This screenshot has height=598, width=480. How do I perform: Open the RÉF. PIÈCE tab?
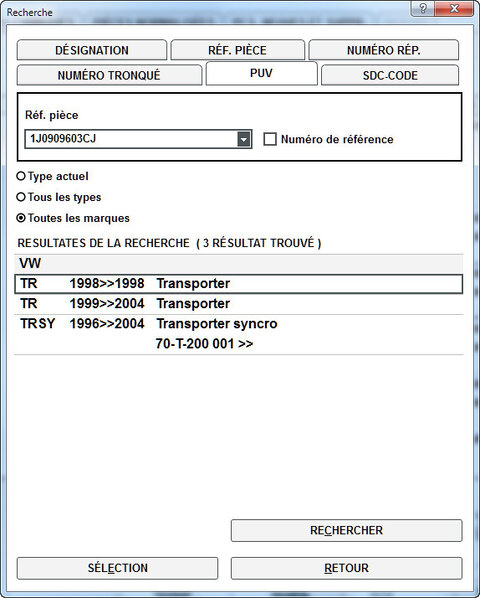(x=238, y=50)
